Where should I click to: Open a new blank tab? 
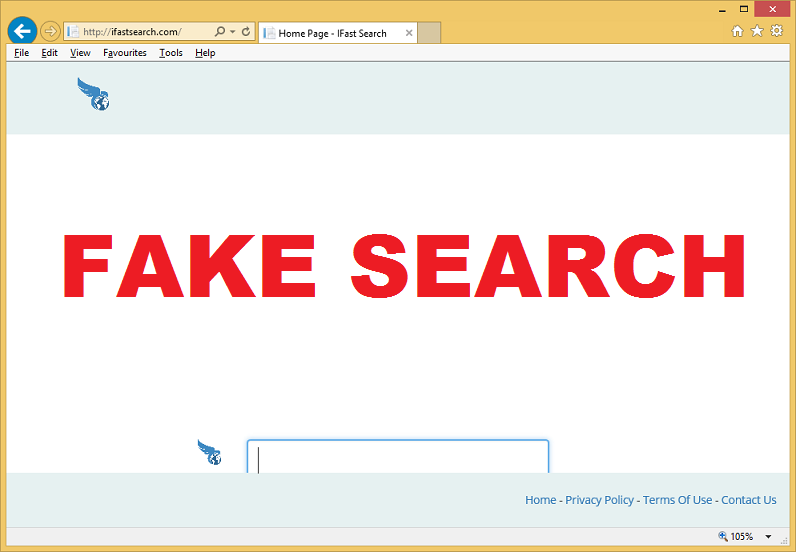429,34
